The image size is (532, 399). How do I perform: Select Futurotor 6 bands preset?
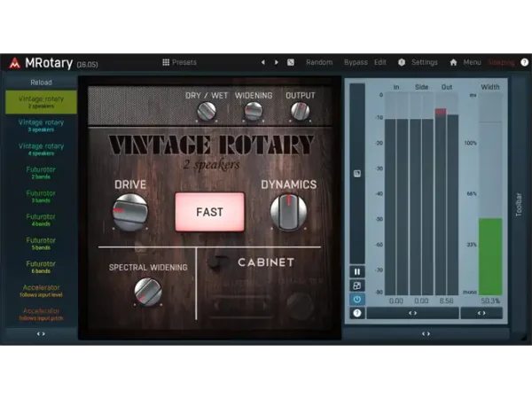(x=41, y=267)
